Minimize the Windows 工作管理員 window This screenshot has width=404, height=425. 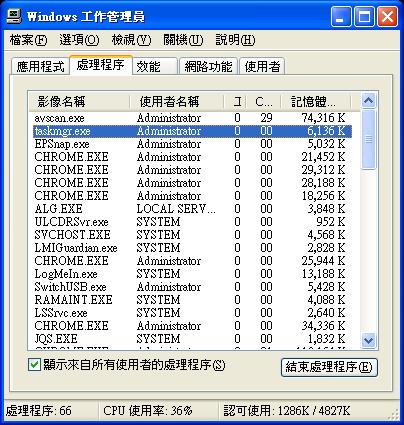click(x=340, y=17)
